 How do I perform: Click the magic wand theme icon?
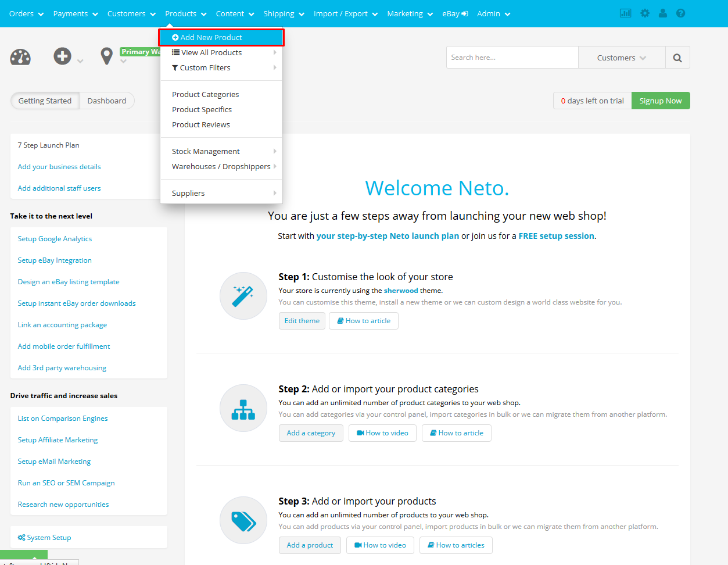click(x=243, y=296)
